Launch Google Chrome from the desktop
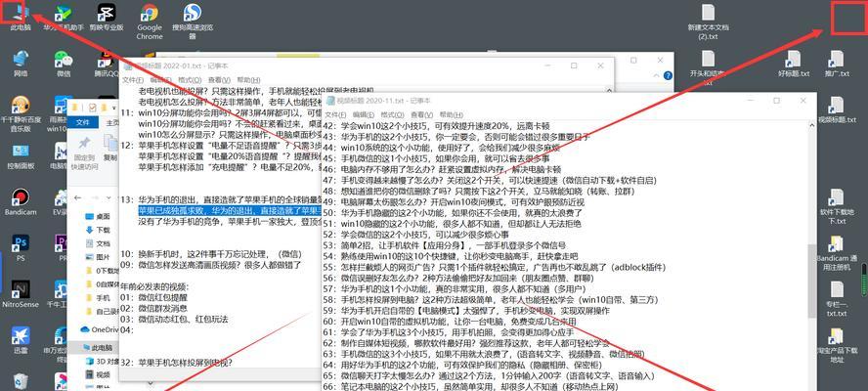This screenshot has height=391, width=868. tap(150, 22)
